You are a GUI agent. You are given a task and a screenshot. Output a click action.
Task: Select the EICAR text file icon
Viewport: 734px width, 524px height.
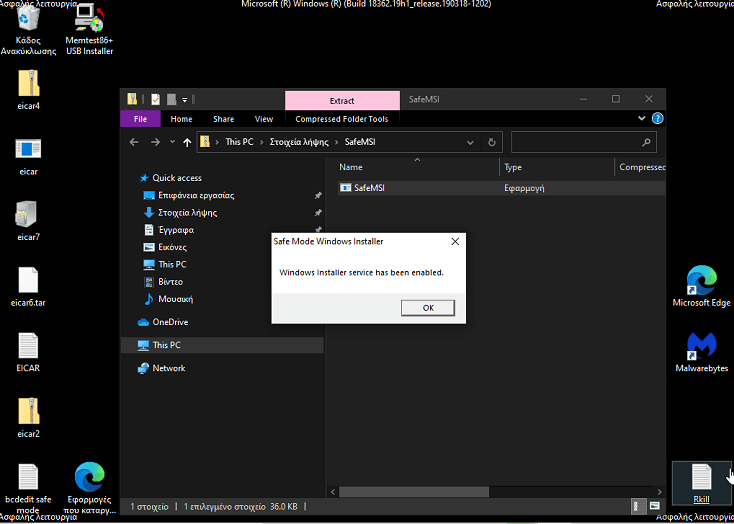28,345
